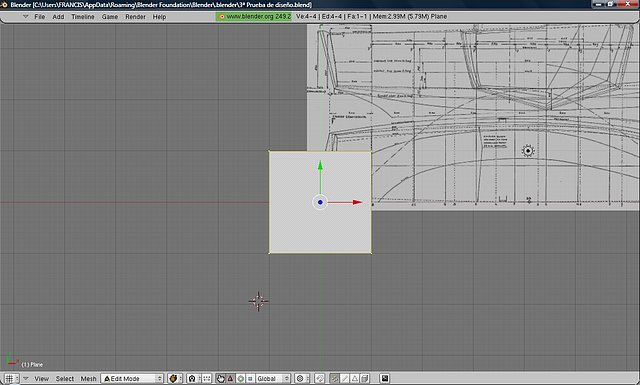Click the www.blender.org 249.2 link
Screen dimensions: 640x385
(x=254, y=17)
